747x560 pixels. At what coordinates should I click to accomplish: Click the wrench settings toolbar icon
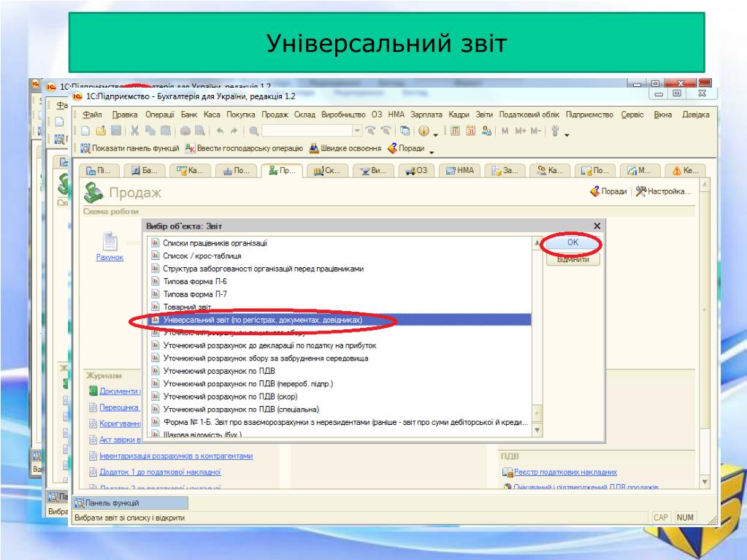click(555, 131)
